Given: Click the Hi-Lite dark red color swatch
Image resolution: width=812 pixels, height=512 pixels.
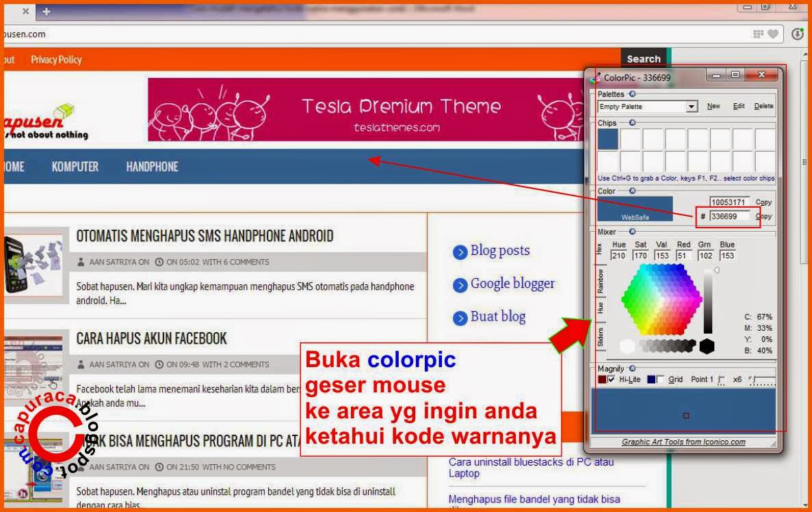Looking at the screenshot, I should 602,379.
